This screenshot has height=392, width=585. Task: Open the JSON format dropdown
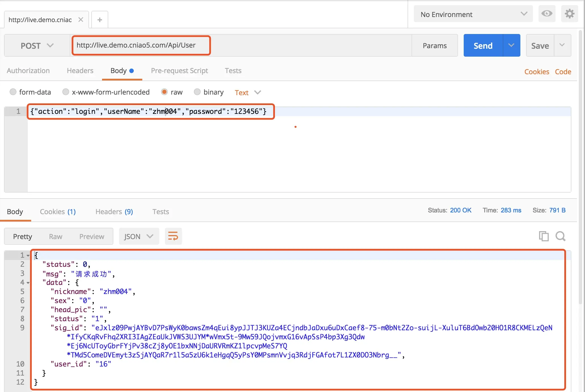point(139,237)
